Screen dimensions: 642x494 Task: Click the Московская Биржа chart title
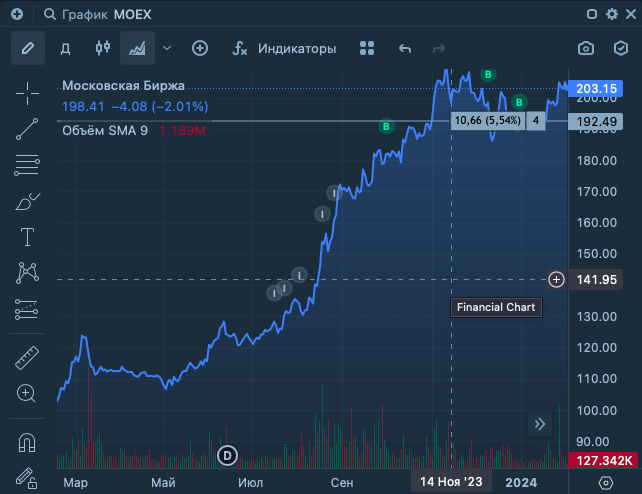tap(123, 86)
